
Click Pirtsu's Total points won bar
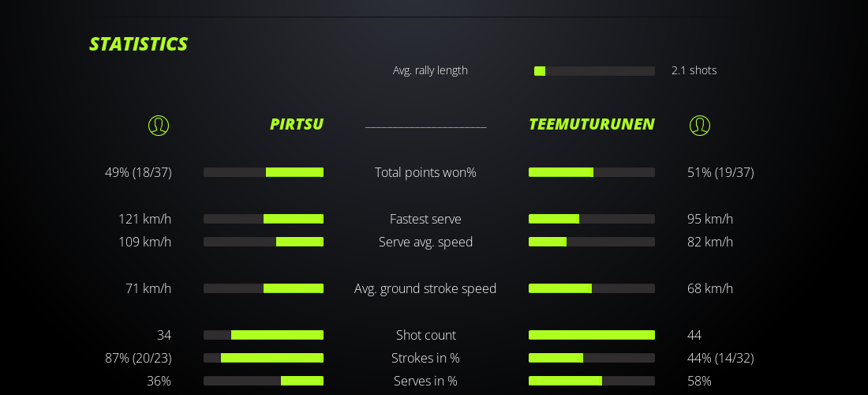click(x=264, y=172)
